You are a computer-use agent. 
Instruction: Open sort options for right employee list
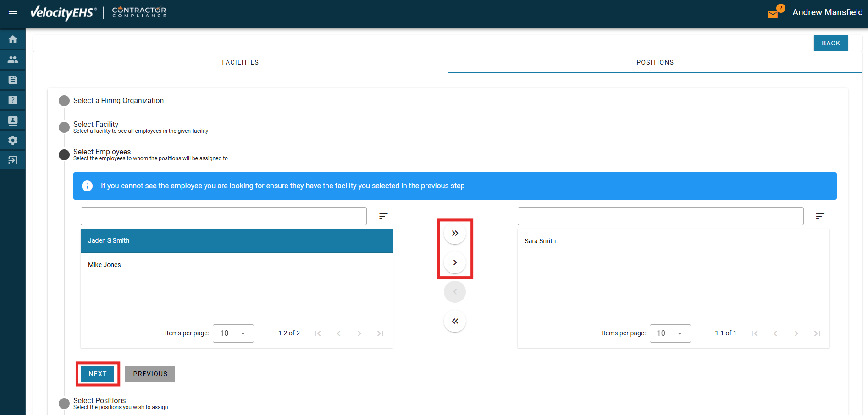820,216
